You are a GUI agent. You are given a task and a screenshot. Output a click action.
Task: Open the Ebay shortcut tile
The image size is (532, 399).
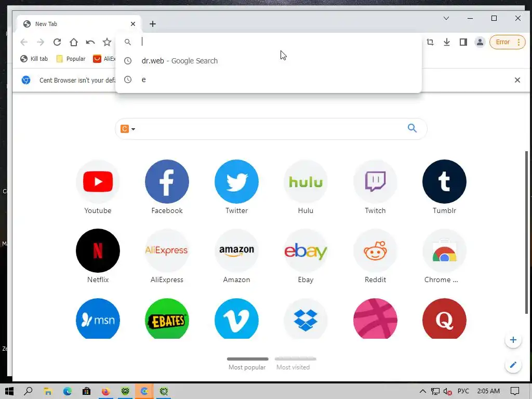coord(305,251)
